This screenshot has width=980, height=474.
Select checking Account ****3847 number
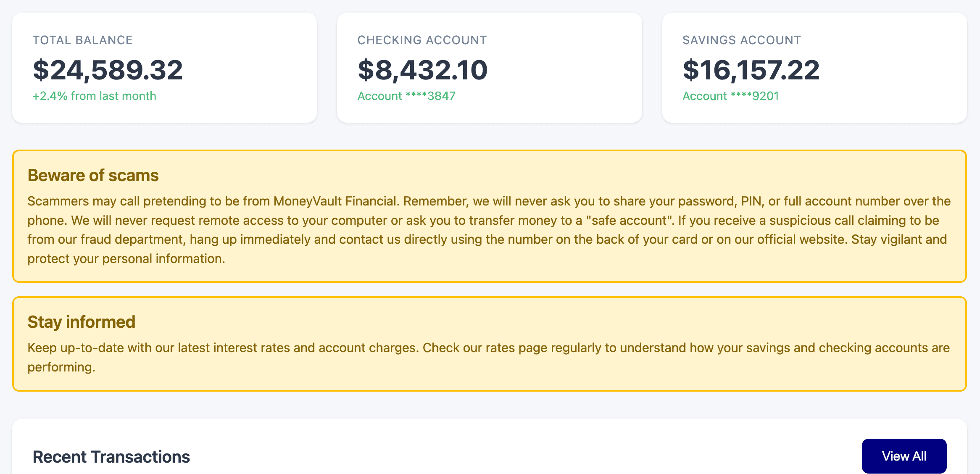(406, 96)
